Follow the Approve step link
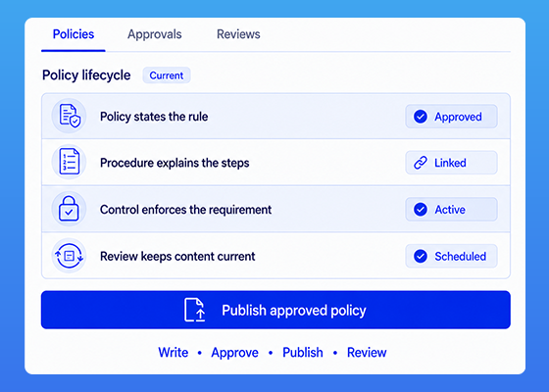549x392 pixels. (234, 353)
